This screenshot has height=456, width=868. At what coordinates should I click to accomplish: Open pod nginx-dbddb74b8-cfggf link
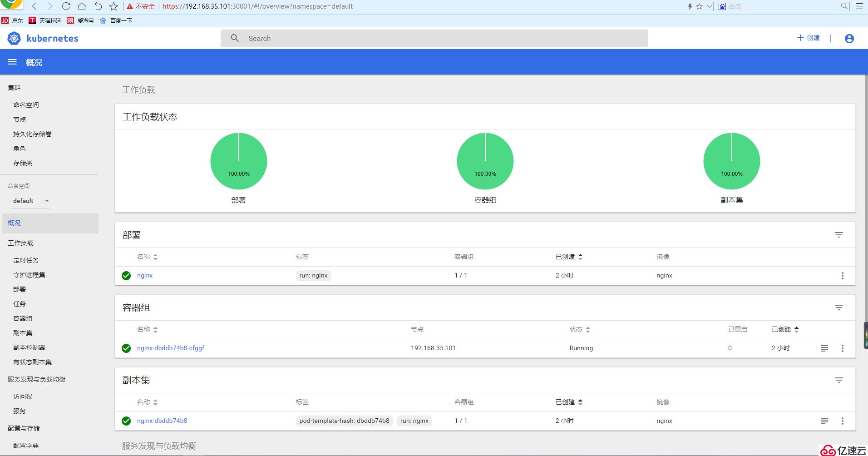(171, 348)
